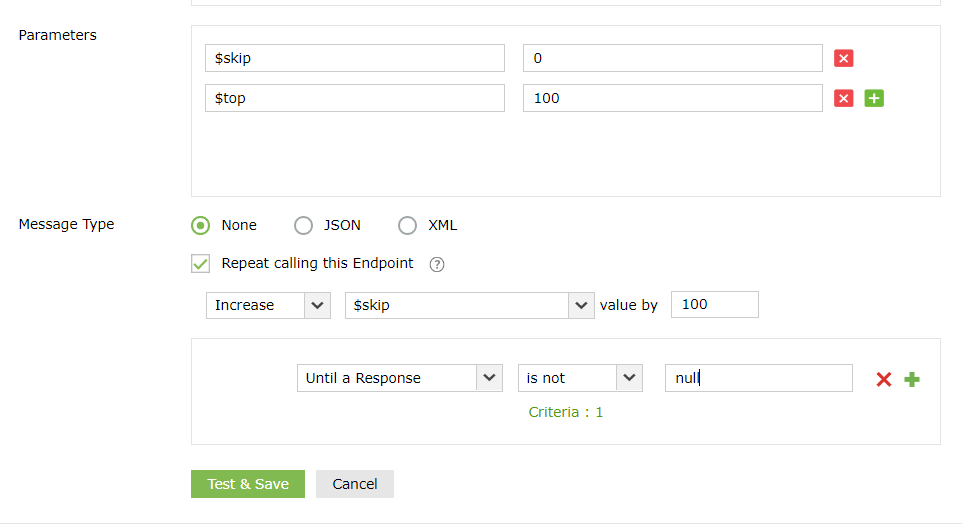Click the $top value field showing 100
Image resolution: width=962 pixels, height=530 pixels.
672,98
